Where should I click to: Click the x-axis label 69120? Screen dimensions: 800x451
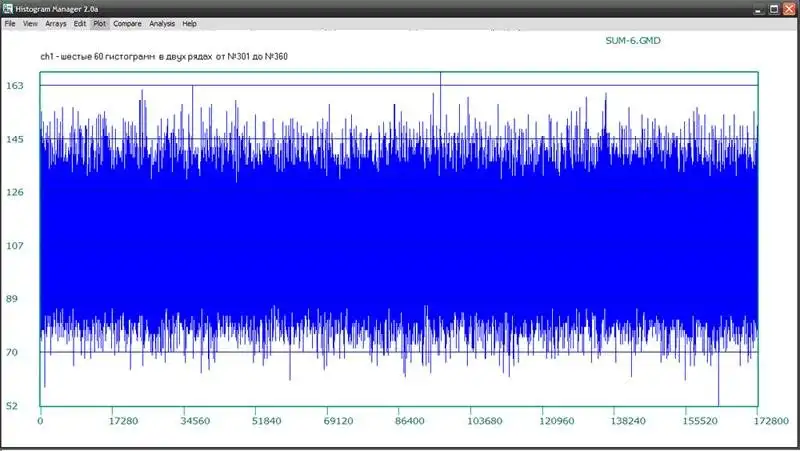338,421
